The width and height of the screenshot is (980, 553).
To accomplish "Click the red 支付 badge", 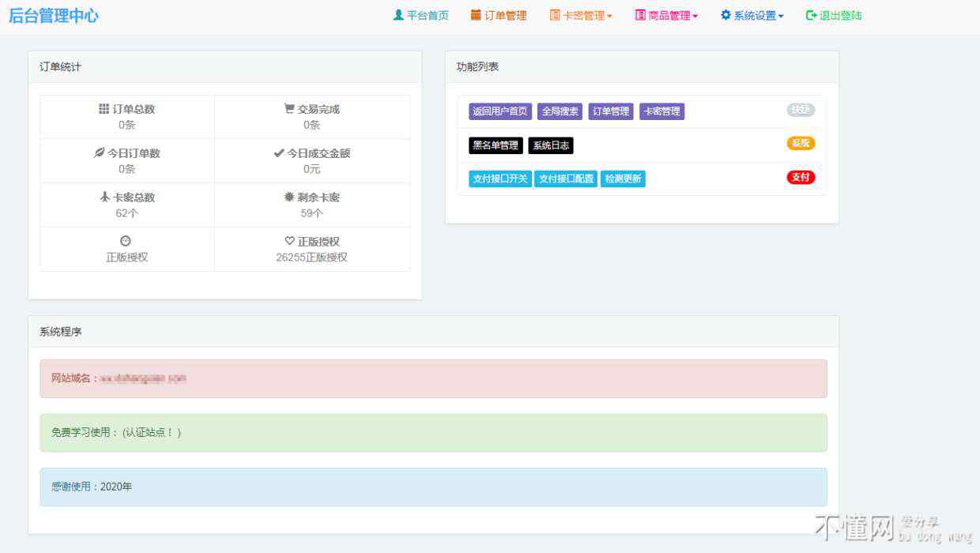I will 801,177.
